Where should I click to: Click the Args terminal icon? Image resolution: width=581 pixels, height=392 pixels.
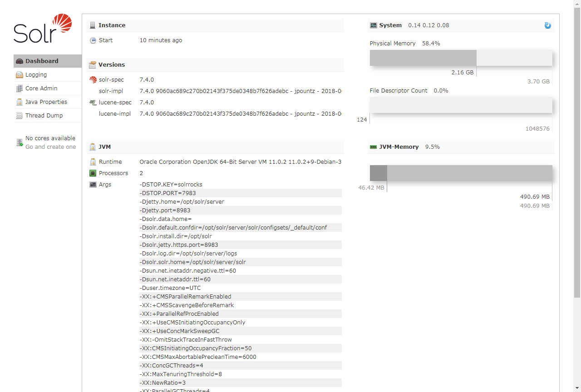[x=93, y=185]
